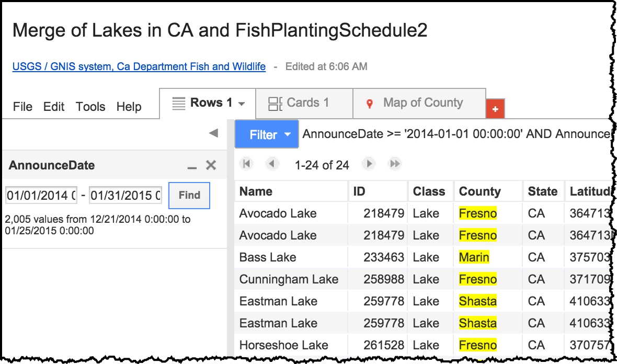Remove the AnnounceDate filter
The height and width of the screenshot is (364, 617).
coord(211,166)
